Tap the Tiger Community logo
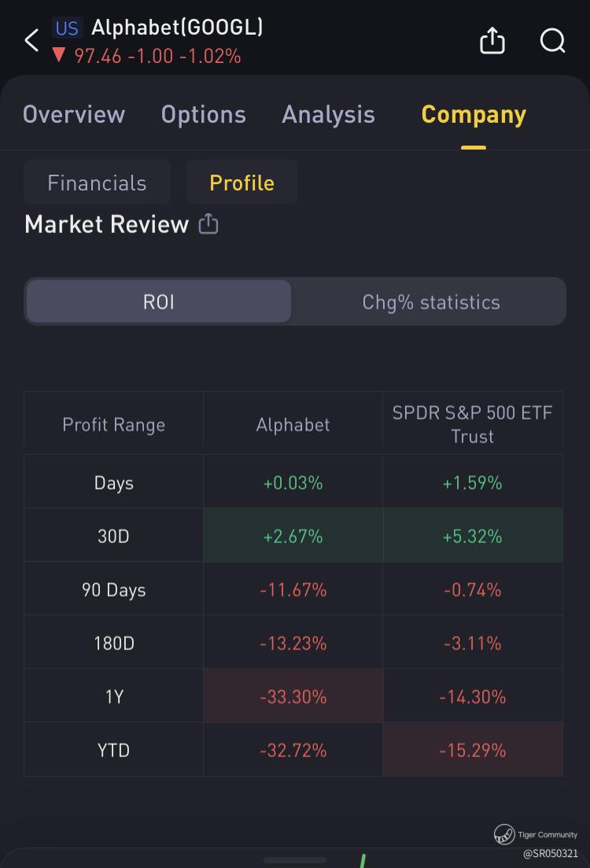This screenshot has height=868, width=590. click(x=504, y=834)
